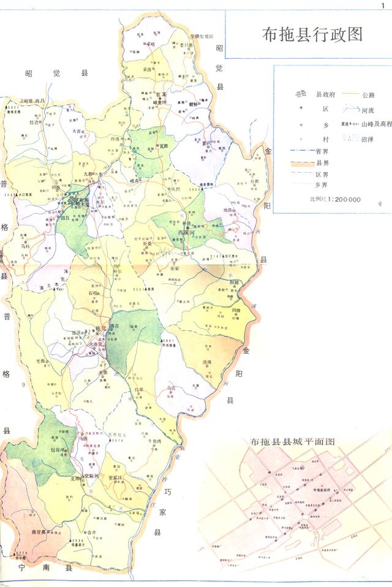Click the 交际河 place label

coord(91,475)
